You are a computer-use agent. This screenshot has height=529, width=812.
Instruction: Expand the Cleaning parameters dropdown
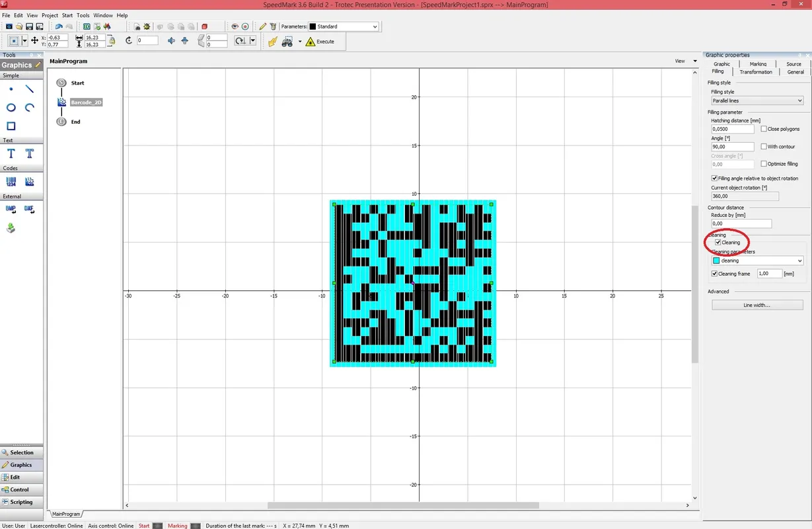(757, 261)
